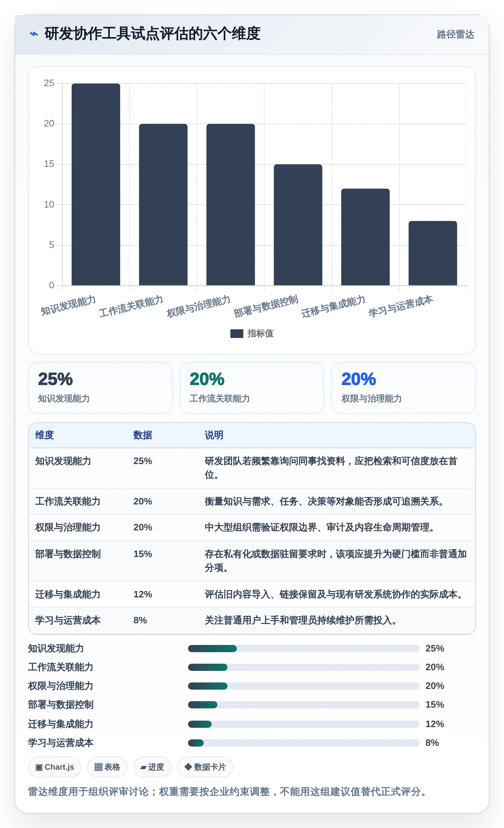Click the 25% cell in the table

[143, 461]
